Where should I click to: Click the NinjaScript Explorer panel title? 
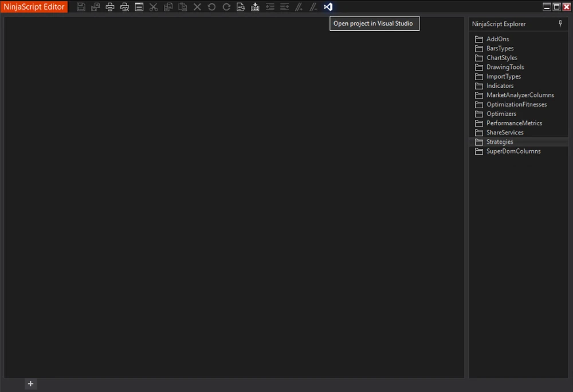tap(499, 23)
